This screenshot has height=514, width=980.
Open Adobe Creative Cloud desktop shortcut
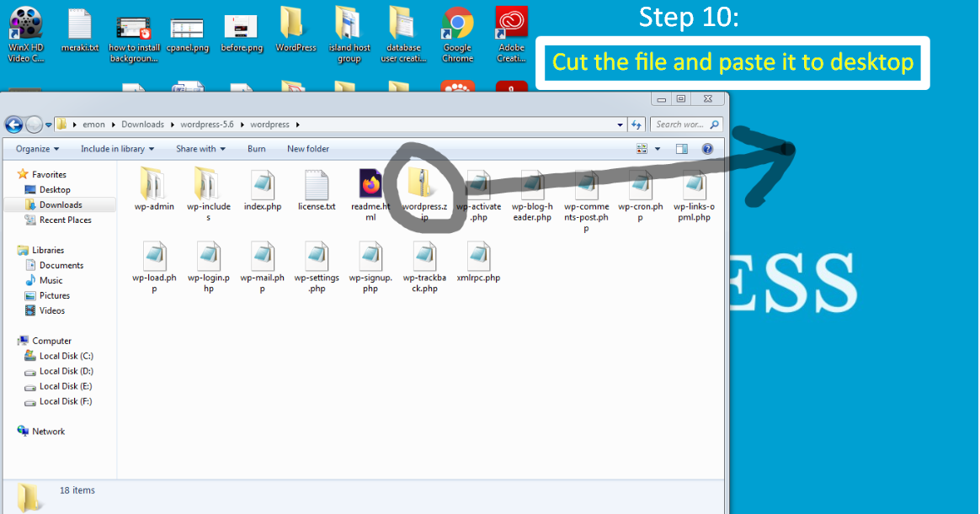(x=511, y=35)
